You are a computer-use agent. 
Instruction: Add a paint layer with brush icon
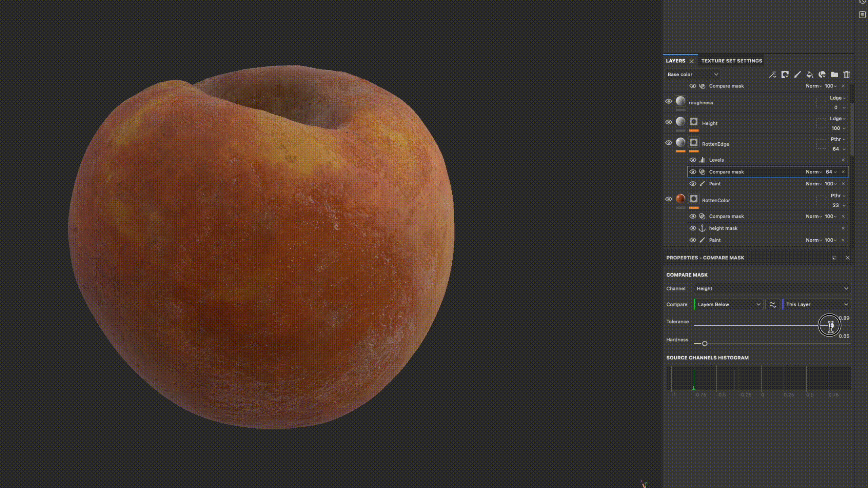point(797,75)
